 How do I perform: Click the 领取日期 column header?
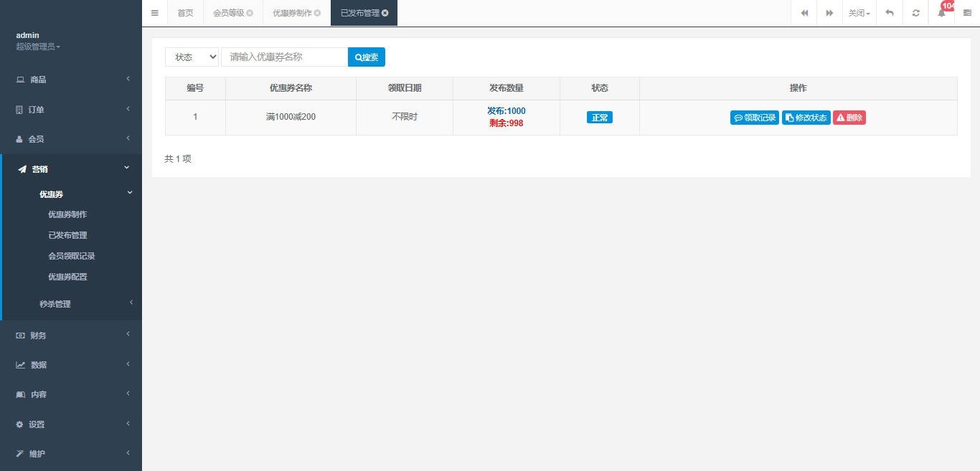(x=405, y=88)
